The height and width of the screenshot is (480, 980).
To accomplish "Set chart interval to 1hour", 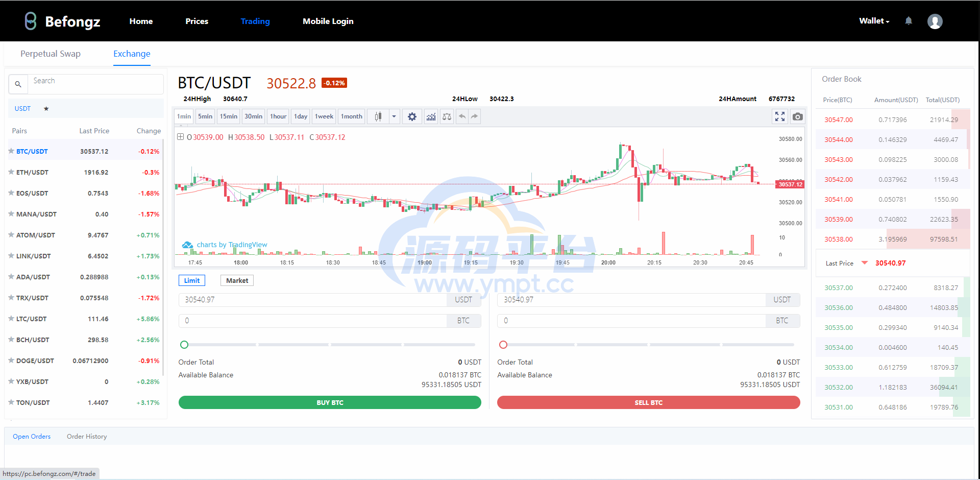I will tap(278, 116).
